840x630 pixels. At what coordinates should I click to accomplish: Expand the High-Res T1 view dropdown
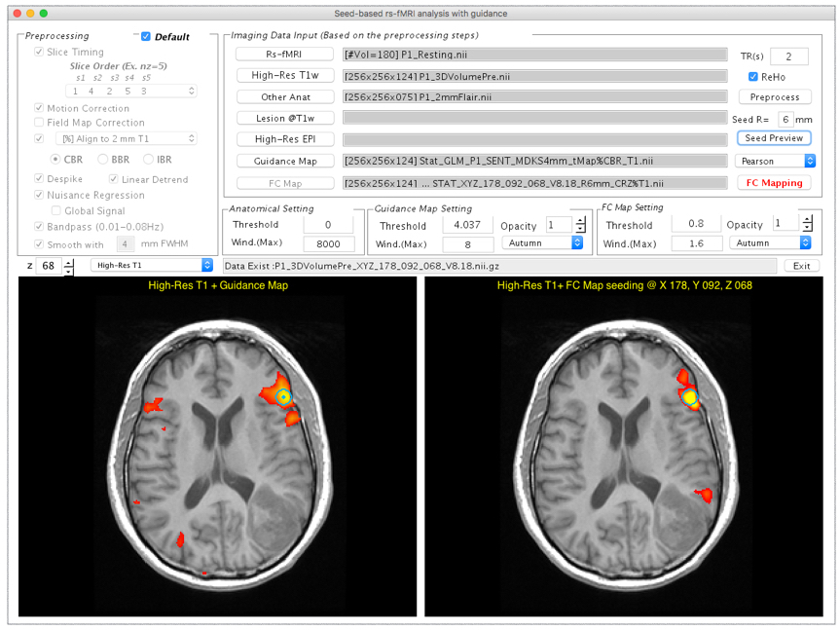click(x=151, y=265)
